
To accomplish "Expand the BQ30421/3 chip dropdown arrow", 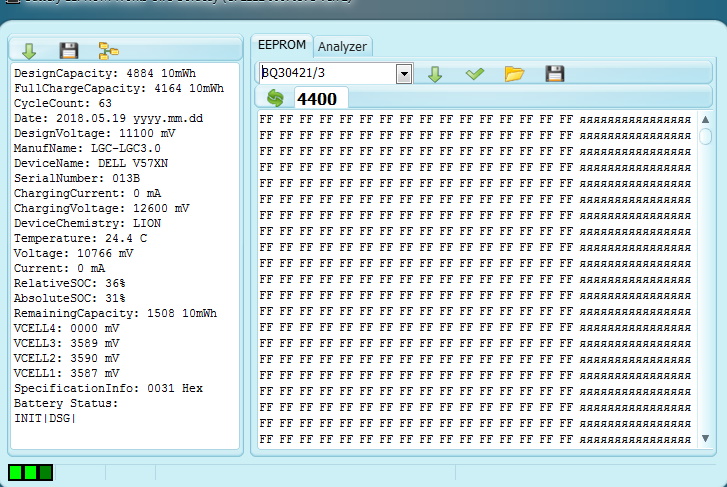I will click(x=404, y=74).
